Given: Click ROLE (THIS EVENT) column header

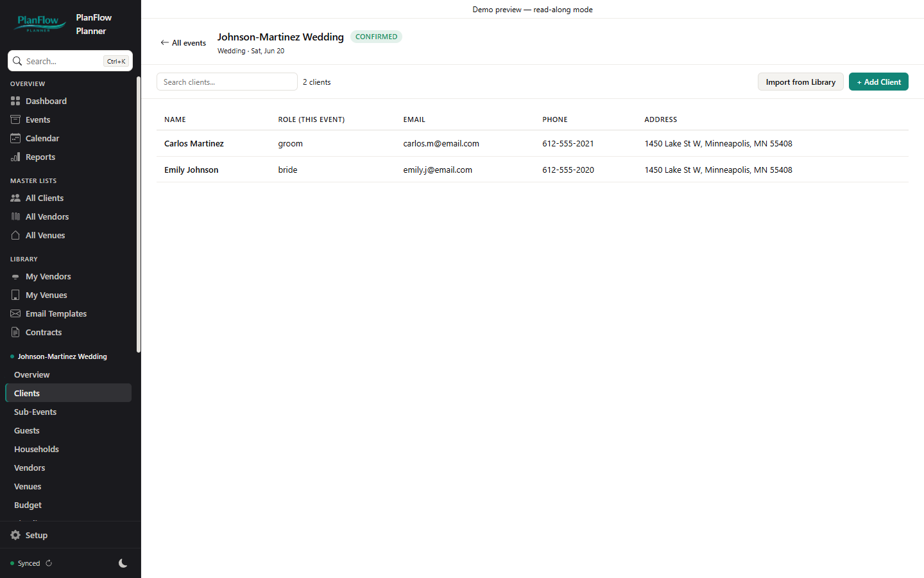Looking at the screenshot, I should pyautogui.click(x=311, y=119).
